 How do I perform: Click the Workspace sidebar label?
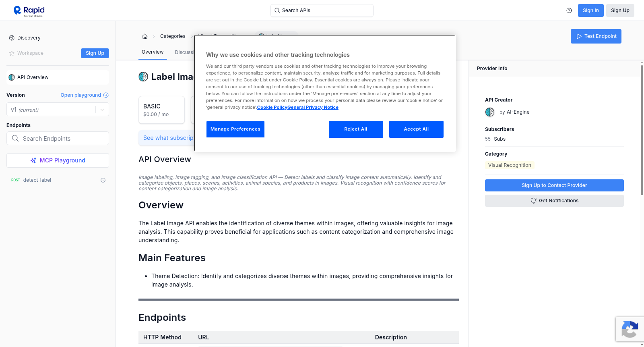click(30, 53)
